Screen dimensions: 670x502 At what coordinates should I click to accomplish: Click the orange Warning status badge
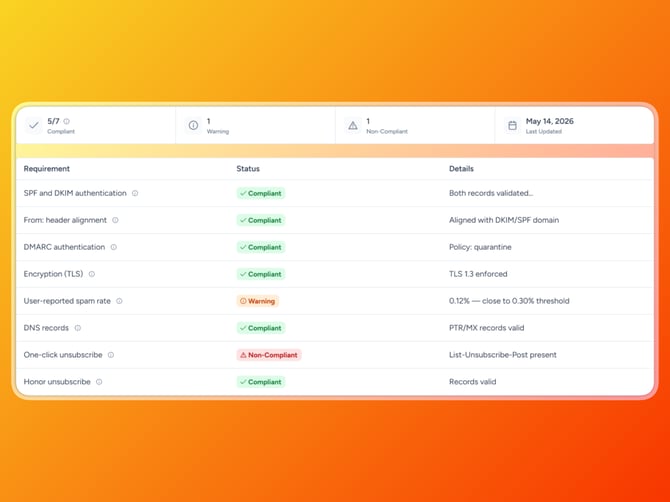pyautogui.click(x=258, y=301)
